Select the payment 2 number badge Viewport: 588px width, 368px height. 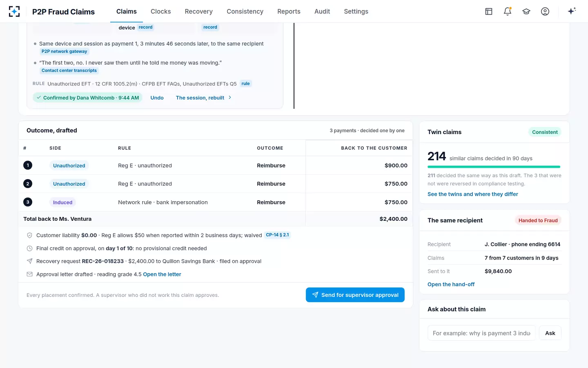pos(28,184)
